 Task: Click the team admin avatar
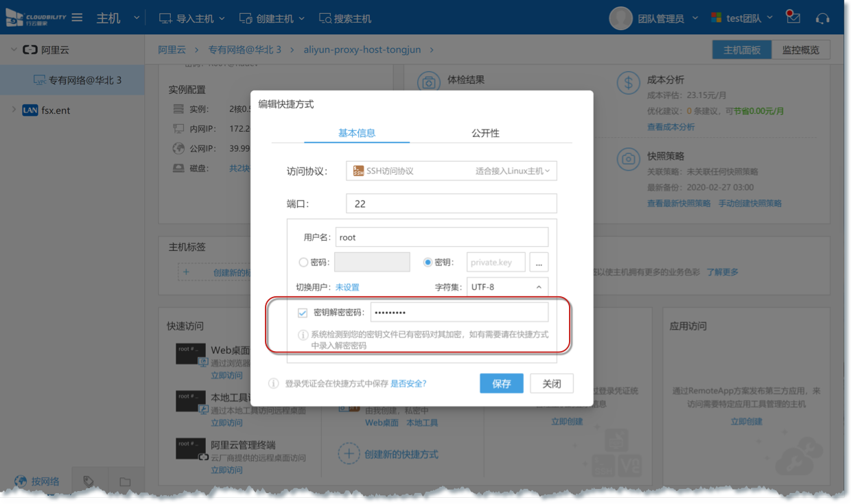tap(620, 19)
